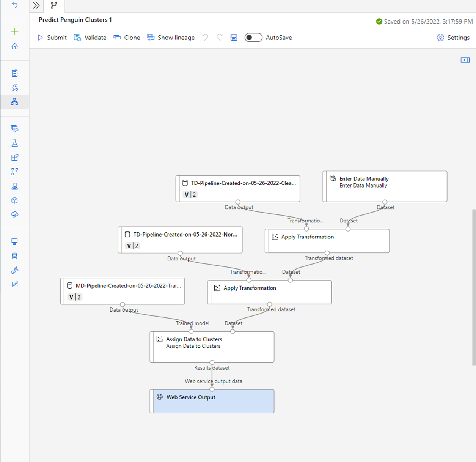The height and width of the screenshot is (462, 476).
Task: Select the upper Apply Transformation node
Action: pos(327,241)
